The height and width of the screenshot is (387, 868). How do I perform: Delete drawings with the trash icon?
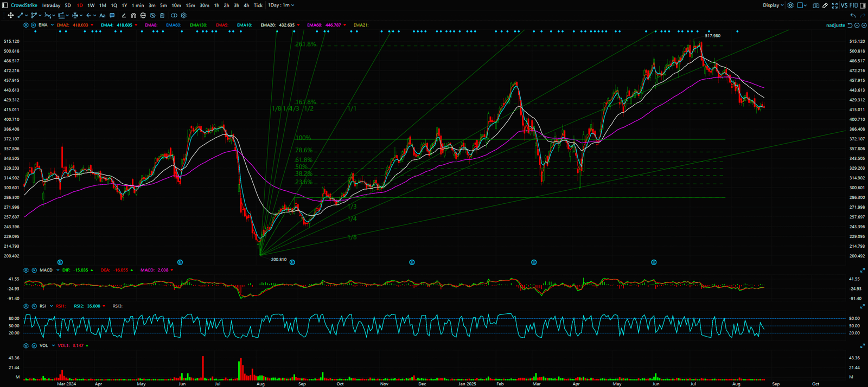[162, 16]
